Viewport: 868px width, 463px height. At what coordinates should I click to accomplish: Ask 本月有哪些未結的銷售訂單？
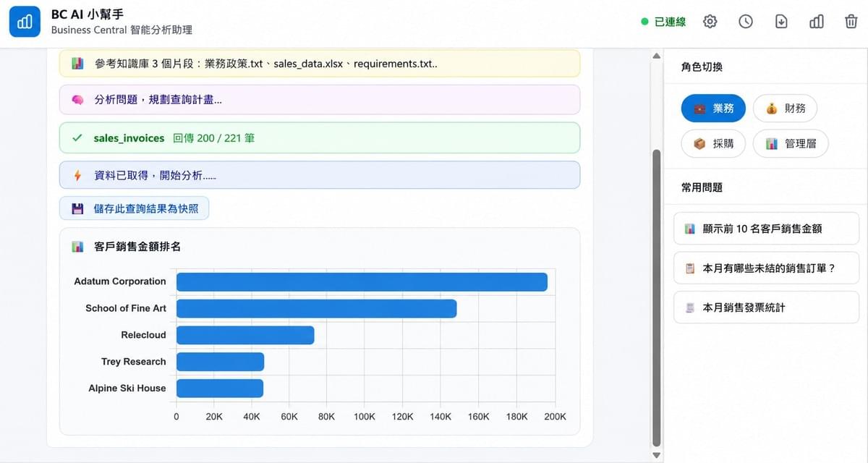pos(766,268)
